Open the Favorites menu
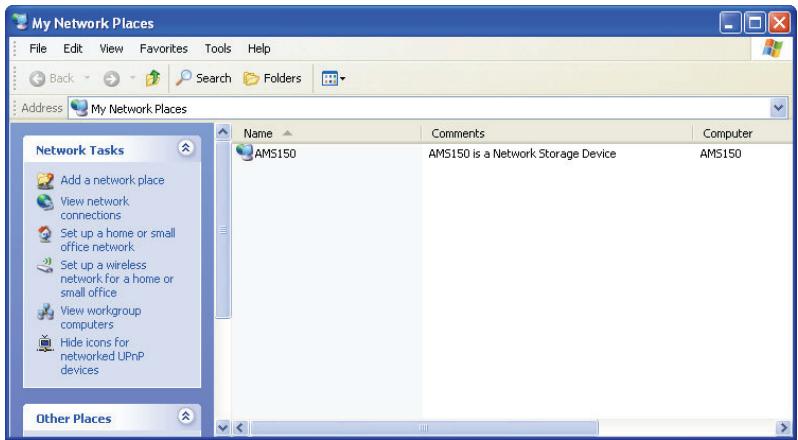 point(163,49)
